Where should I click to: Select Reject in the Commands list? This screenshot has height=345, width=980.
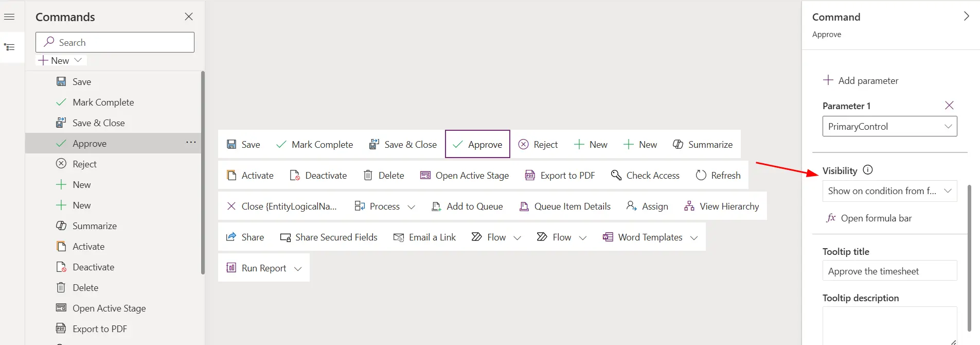(x=113, y=164)
